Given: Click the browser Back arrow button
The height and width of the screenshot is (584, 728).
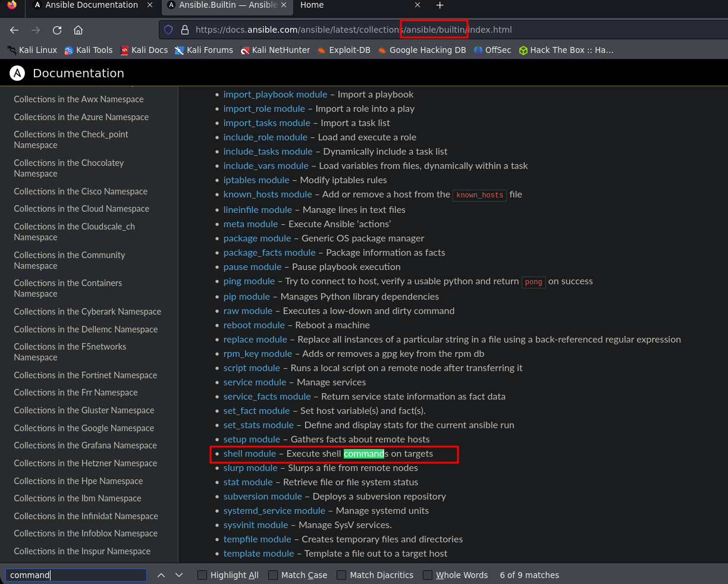Looking at the screenshot, I should [x=14, y=30].
